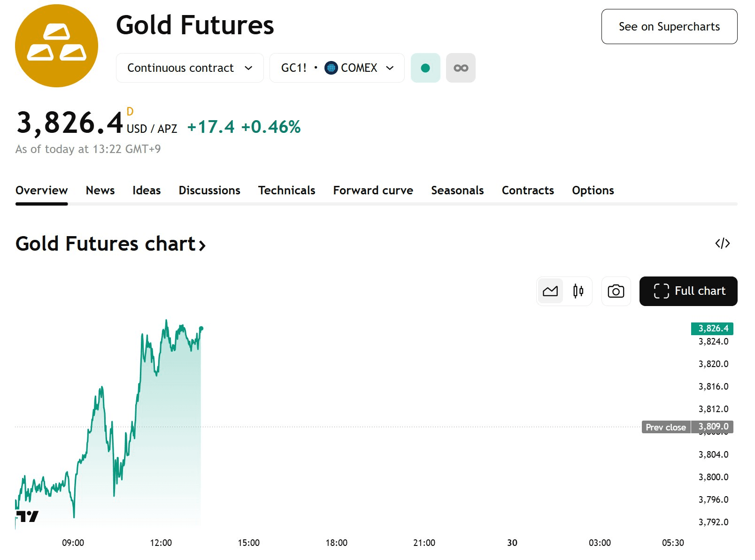
Task: Open the Continuous contract dropdown
Action: point(189,68)
